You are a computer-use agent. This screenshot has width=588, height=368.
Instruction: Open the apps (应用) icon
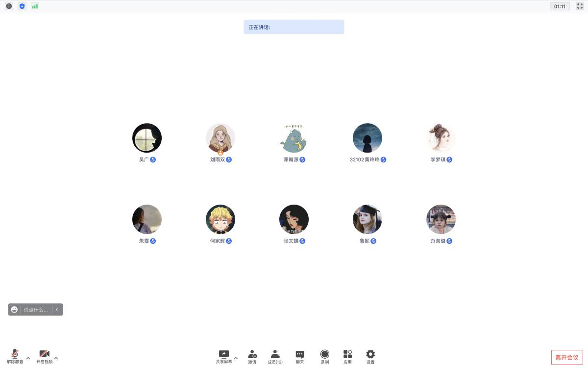347,357
